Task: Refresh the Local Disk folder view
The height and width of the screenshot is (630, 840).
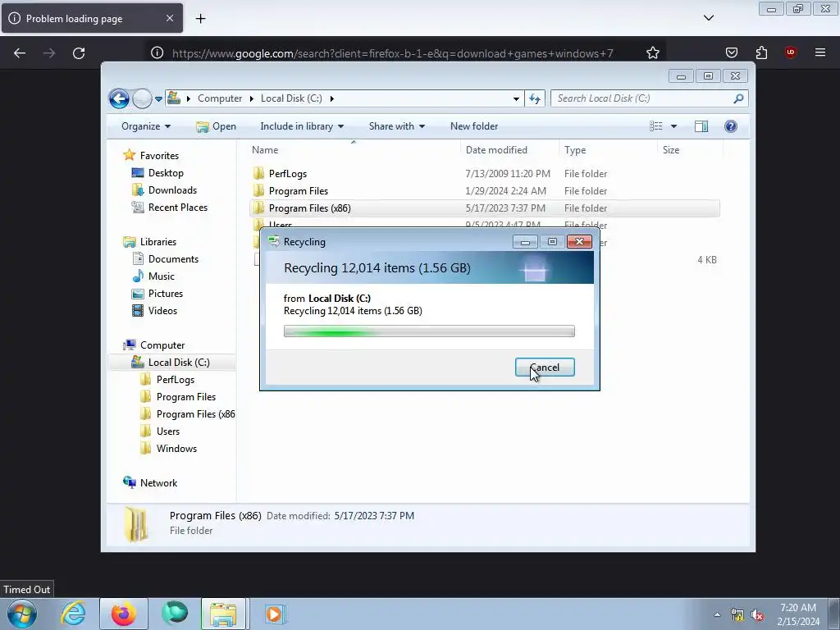Action: (x=535, y=98)
